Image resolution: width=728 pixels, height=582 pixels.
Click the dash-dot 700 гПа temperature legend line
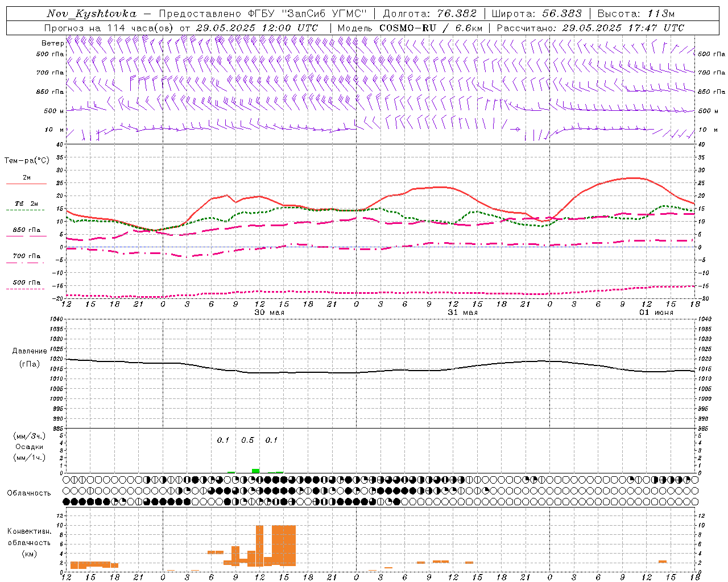click(26, 263)
